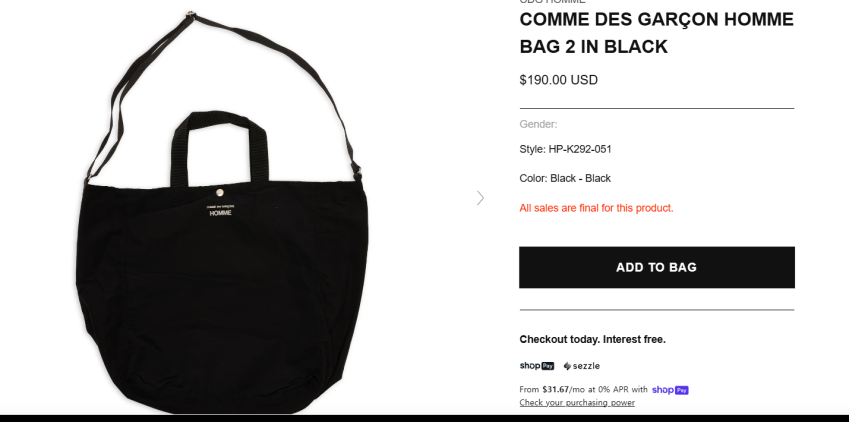Click the ADD TO BAG button
This screenshot has width=849, height=422.
coord(657,267)
